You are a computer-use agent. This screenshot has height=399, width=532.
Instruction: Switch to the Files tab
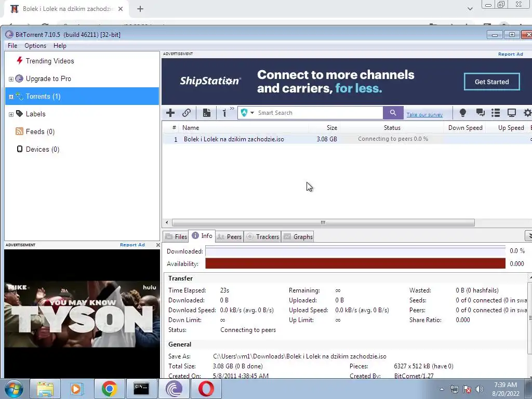pyautogui.click(x=176, y=237)
